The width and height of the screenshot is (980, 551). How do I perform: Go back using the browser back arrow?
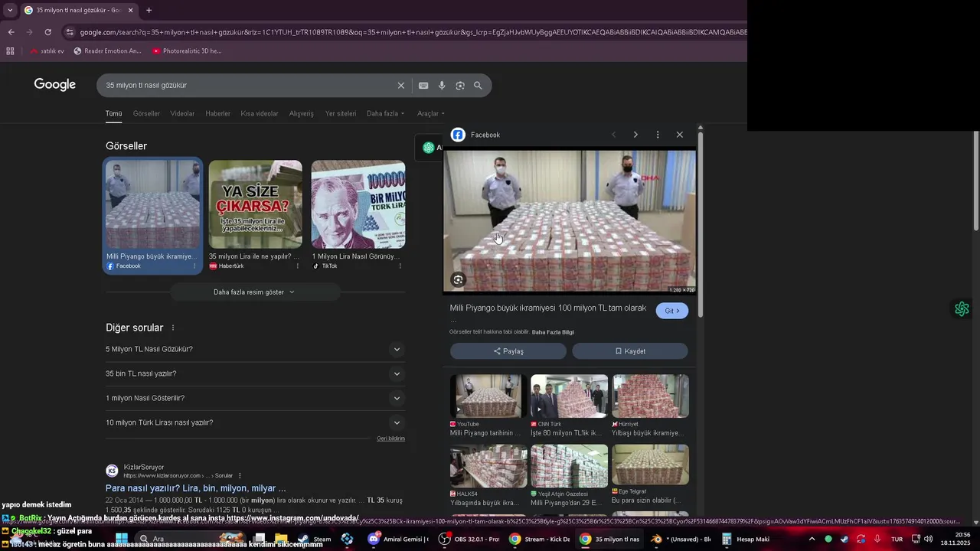pyautogui.click(x=11, y=32)
